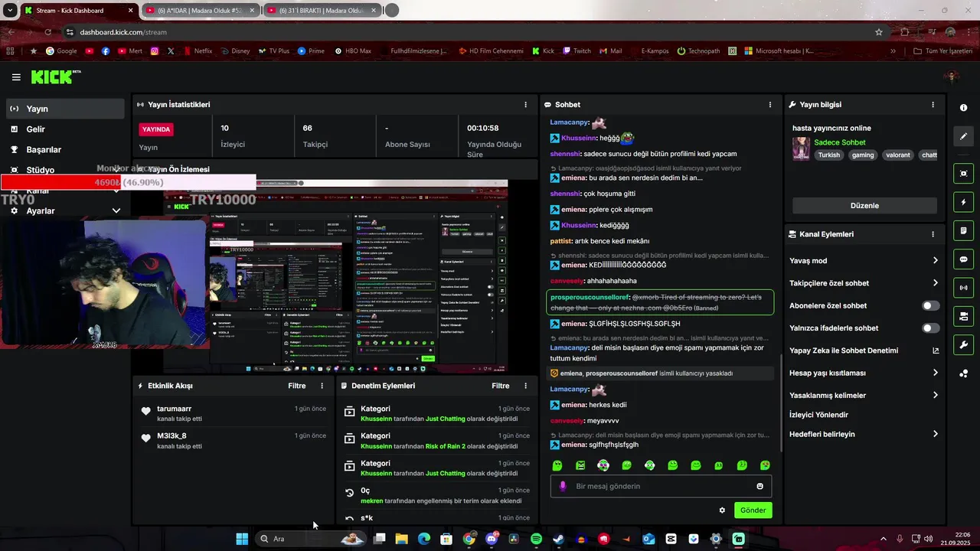The height and width of the screenshot is (551, 980).
Task: Click the Gönder send button
Action: tap(753, 510)
